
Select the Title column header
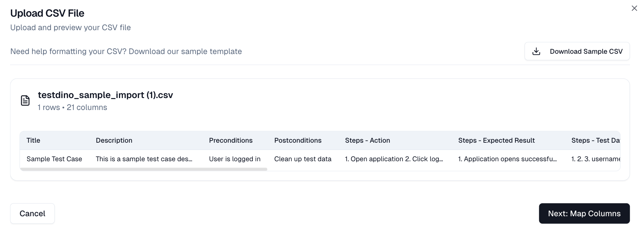33,140
